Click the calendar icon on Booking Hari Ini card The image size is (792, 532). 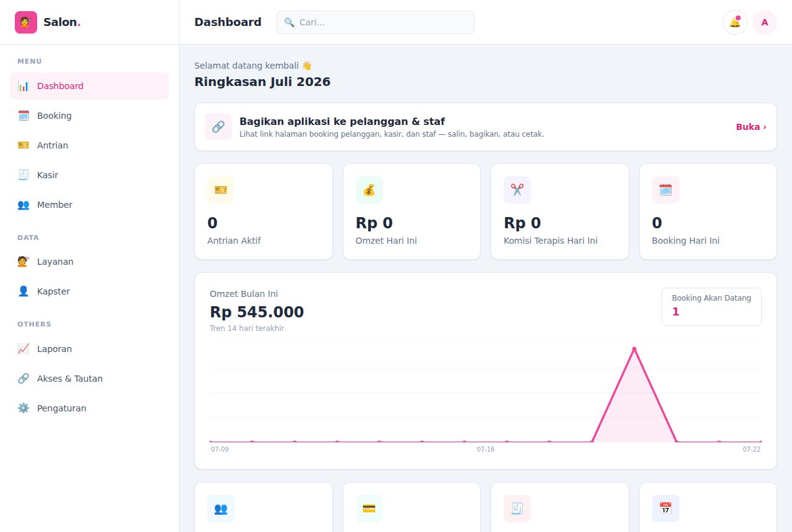click(x=666, y=190)
